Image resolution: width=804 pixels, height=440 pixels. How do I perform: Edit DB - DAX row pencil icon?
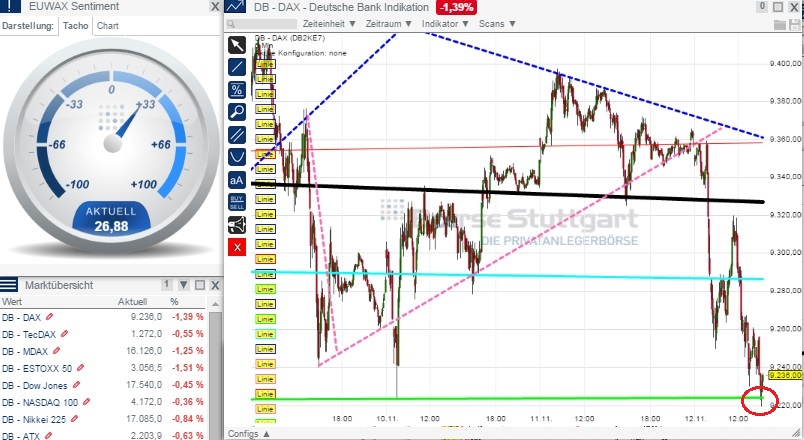(49, 317)
